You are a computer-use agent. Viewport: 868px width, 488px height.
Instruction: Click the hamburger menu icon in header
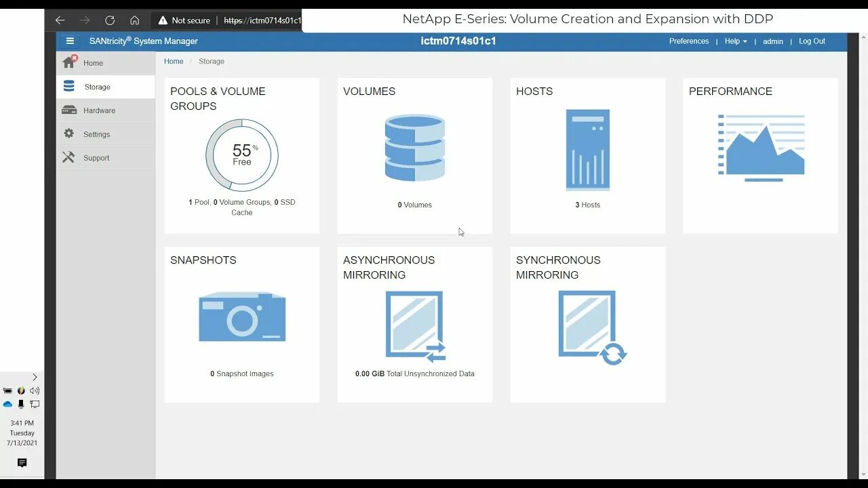click(70, 41)
